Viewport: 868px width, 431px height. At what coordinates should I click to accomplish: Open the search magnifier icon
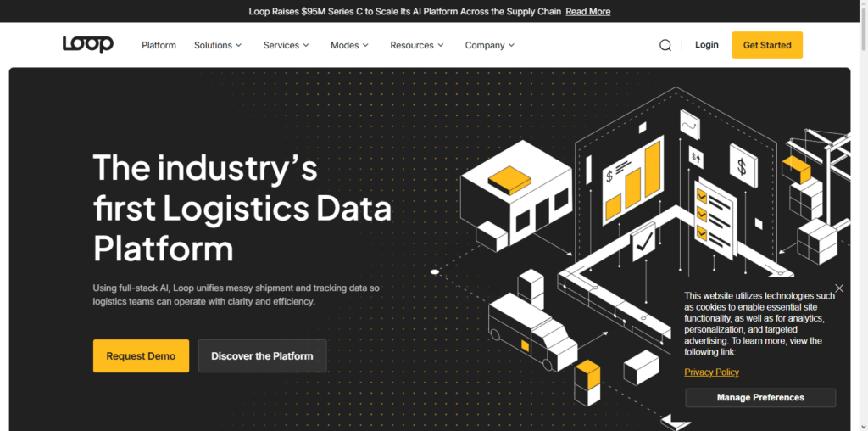point(665,46)
